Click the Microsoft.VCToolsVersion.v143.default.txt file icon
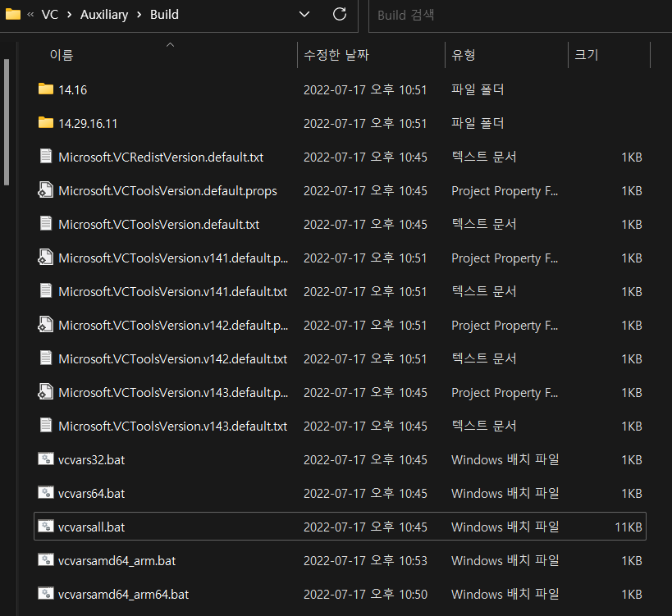Viewport: 672px width, 616px height. tap(46, 425)
